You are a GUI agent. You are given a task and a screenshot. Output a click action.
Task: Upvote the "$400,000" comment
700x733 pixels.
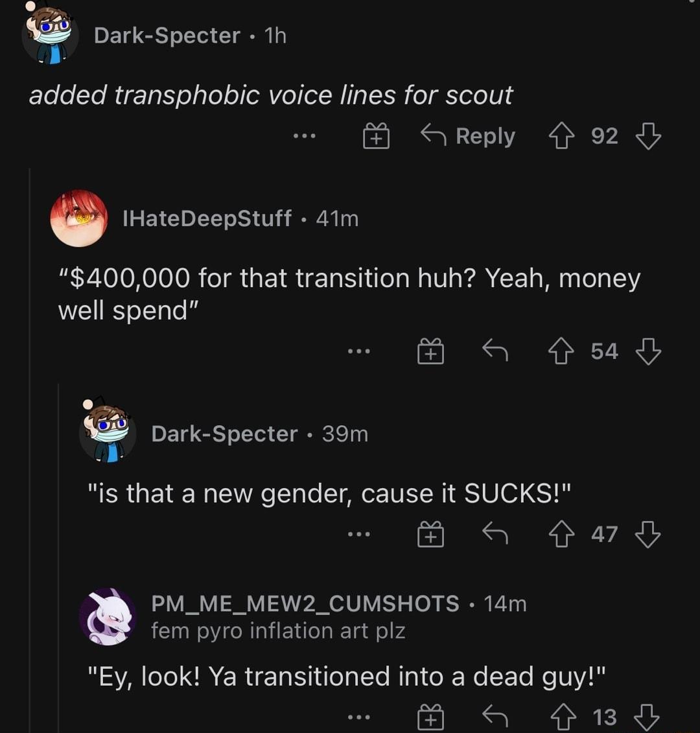(563, 351)
